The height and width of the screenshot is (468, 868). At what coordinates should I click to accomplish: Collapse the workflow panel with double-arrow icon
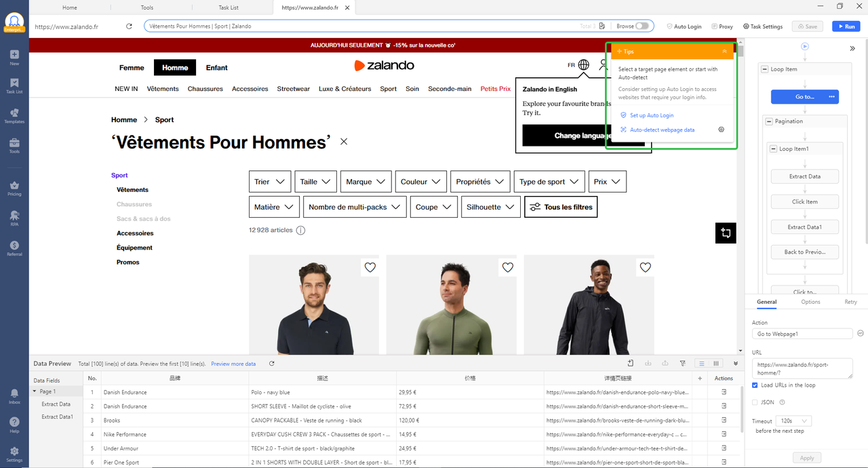[852, 48]
